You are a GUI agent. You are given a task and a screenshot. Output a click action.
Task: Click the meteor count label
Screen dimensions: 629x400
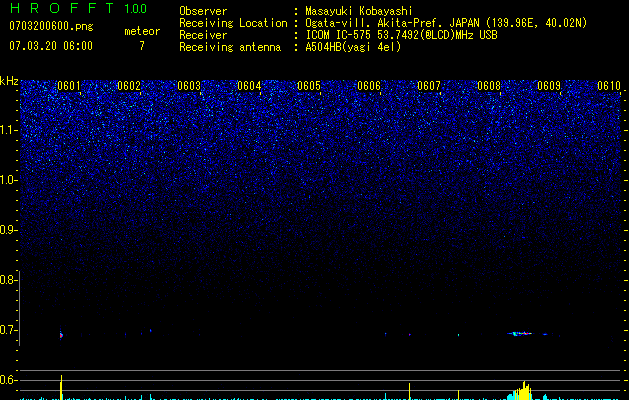coord(142,31)
